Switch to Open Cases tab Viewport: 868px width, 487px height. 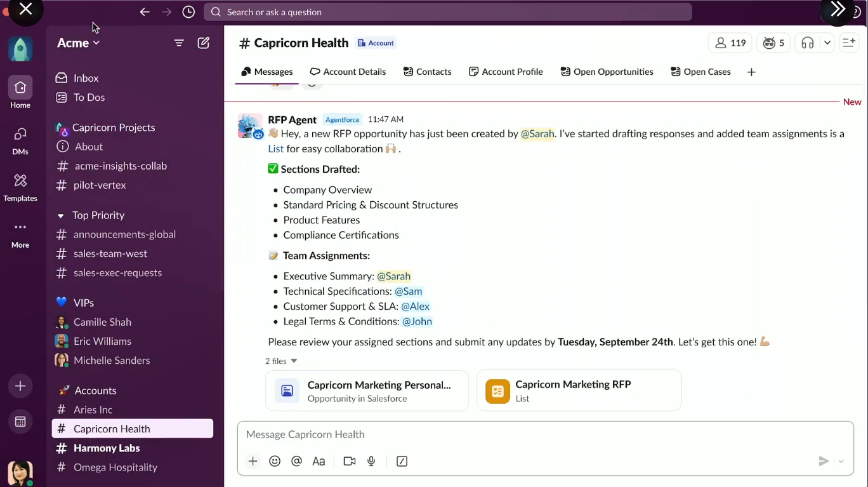700,72
